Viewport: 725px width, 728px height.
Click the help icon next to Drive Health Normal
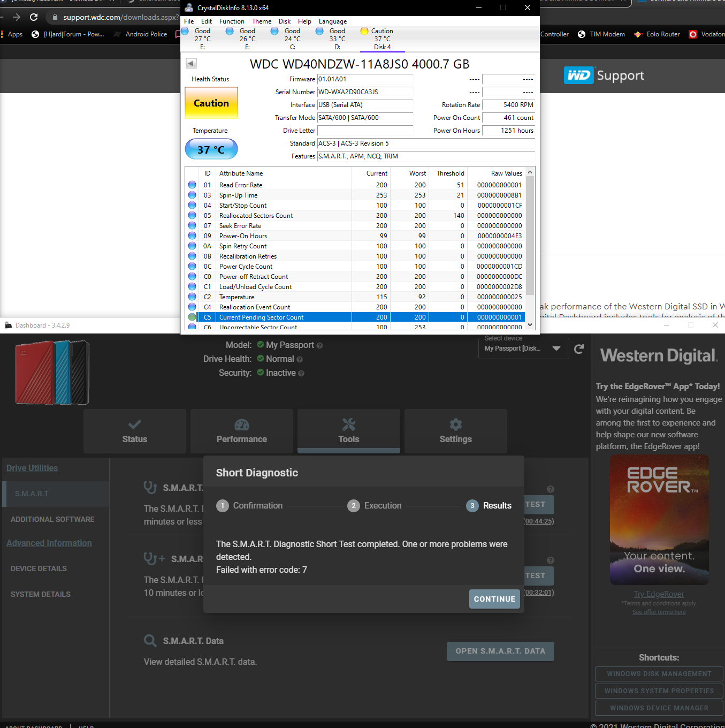pyautogui.click(x=300, y=360)
